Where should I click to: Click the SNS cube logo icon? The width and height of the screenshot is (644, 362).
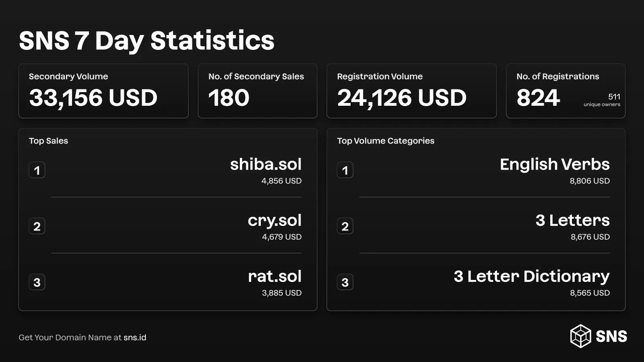[581, 336]
